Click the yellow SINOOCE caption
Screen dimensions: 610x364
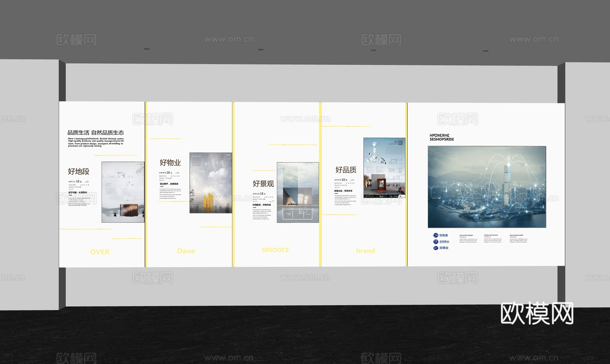pyautogui.click(x=275, y=250)
